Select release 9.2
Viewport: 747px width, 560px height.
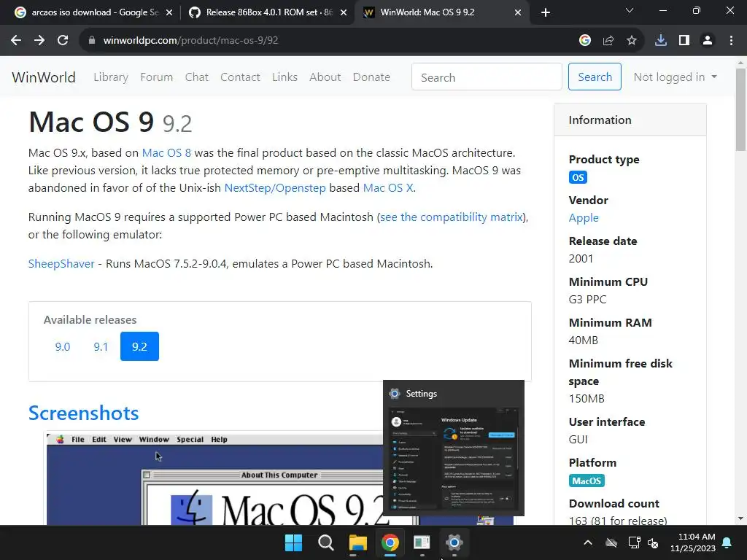(x=139, y=346)
